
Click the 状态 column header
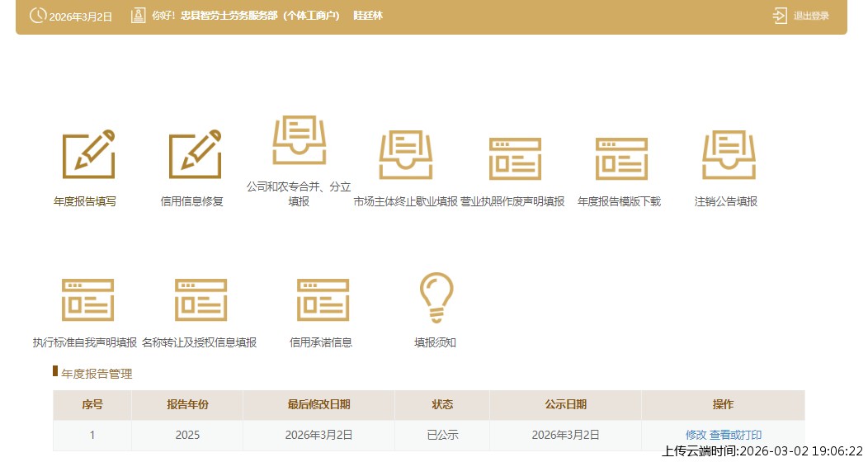442,404
